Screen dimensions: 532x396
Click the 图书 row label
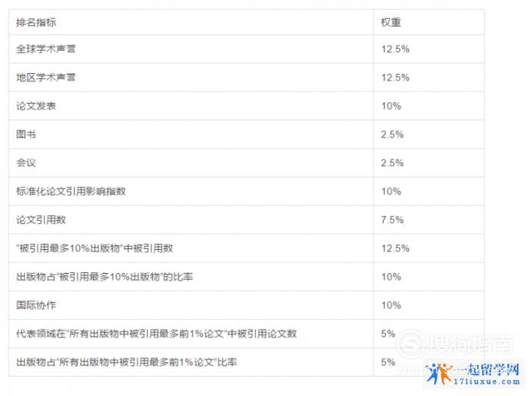pyautogui.click(x=26, y=135)
